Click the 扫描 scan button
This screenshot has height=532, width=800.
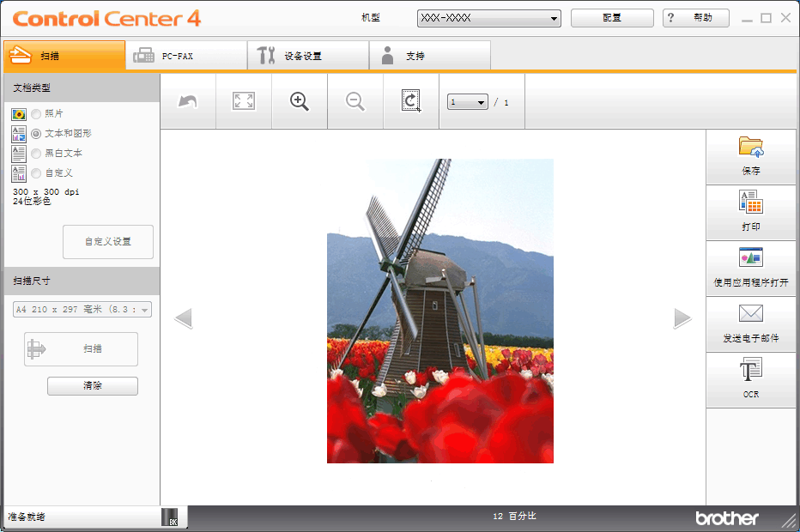(82, 349)
